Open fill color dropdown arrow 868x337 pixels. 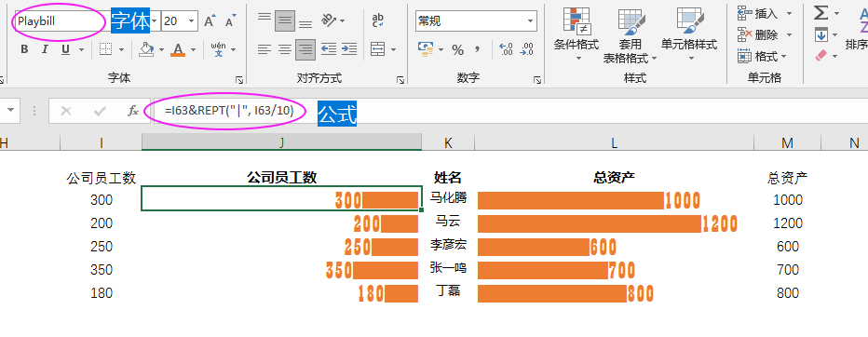(161, 49)
